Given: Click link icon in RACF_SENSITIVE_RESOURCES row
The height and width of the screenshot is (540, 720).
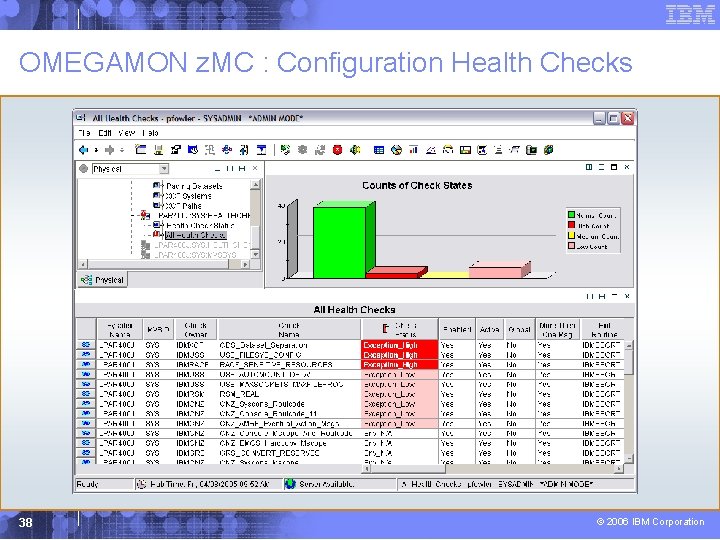Looking at the screenshot, I should tap(86, 364).
